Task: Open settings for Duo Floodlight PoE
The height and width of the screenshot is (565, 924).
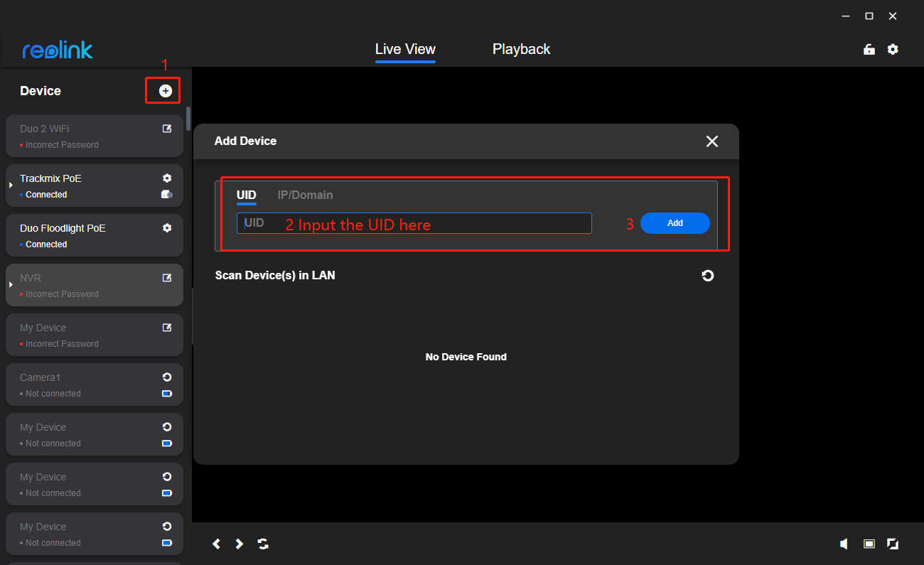Action: (166, 227)
